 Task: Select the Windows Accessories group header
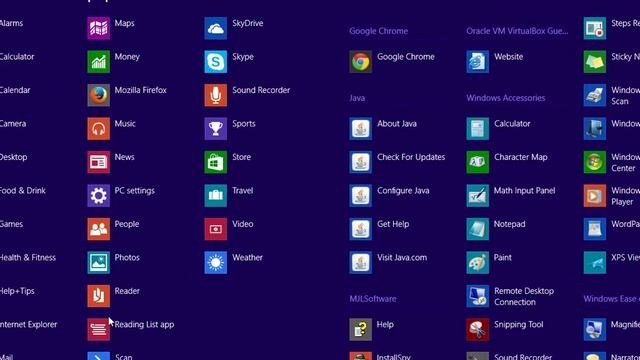pos(506,98)
